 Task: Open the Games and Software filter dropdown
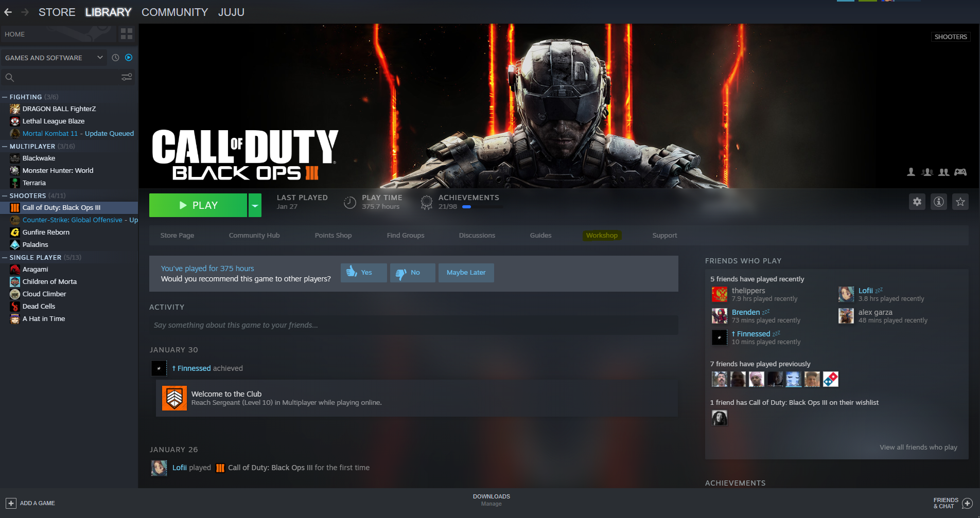point(54,58)
